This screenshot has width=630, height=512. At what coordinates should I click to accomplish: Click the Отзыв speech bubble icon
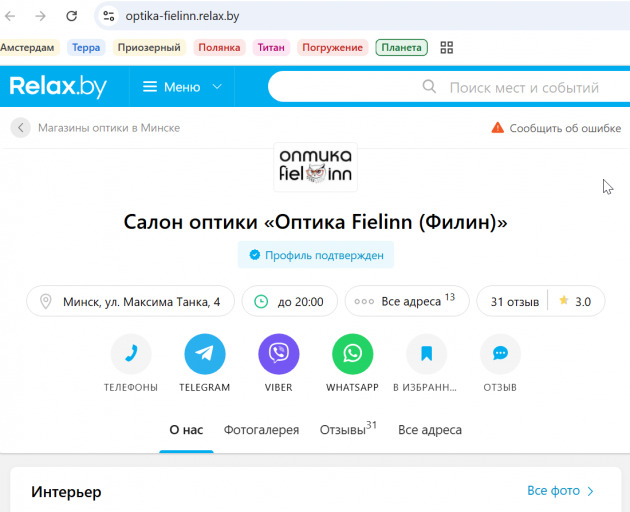point(500,354)
